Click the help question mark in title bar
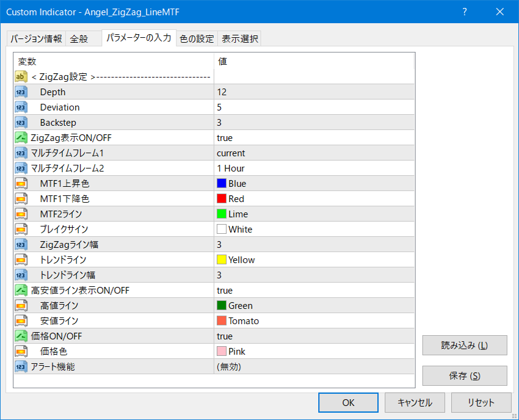This screenshot has height=420, width=519. (x=465, y=12)
